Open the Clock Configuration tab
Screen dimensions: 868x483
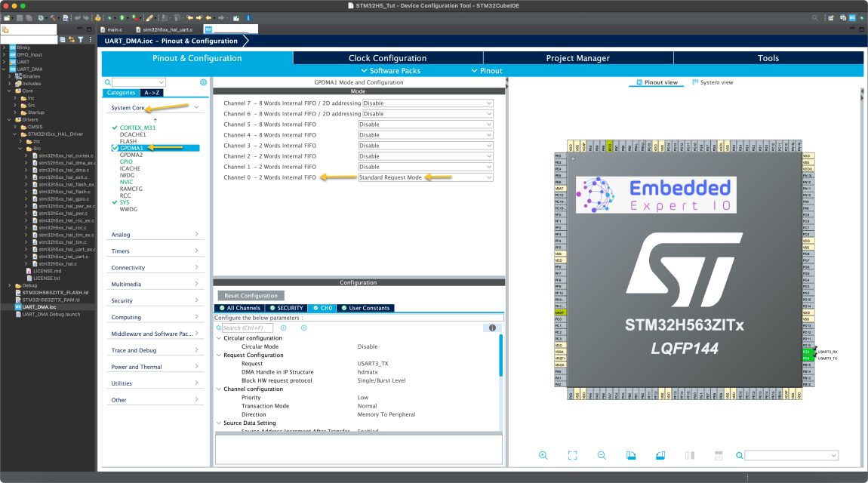[387, 58]
